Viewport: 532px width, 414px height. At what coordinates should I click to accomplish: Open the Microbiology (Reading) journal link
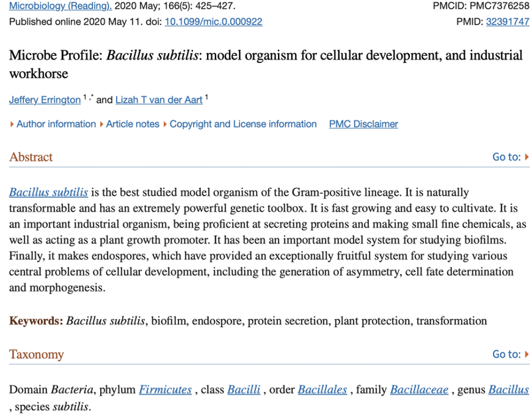tap(60, 6)
